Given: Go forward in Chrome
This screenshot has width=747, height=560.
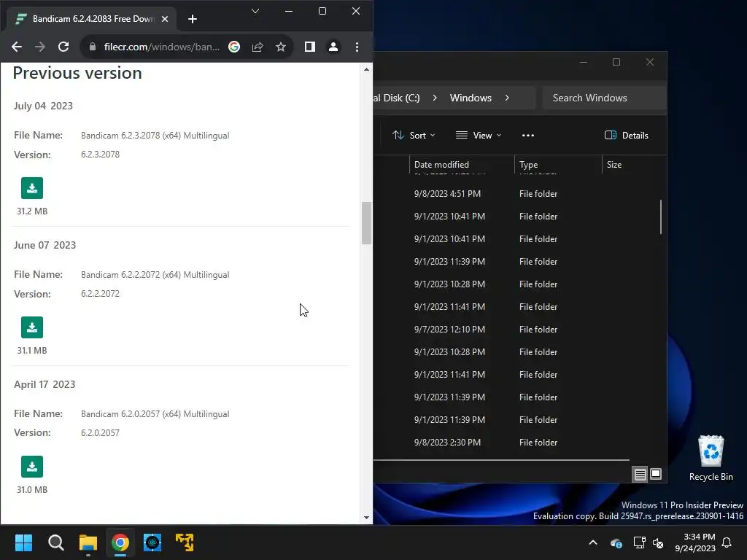Looking at the screenshot, I should coord(40,47).
